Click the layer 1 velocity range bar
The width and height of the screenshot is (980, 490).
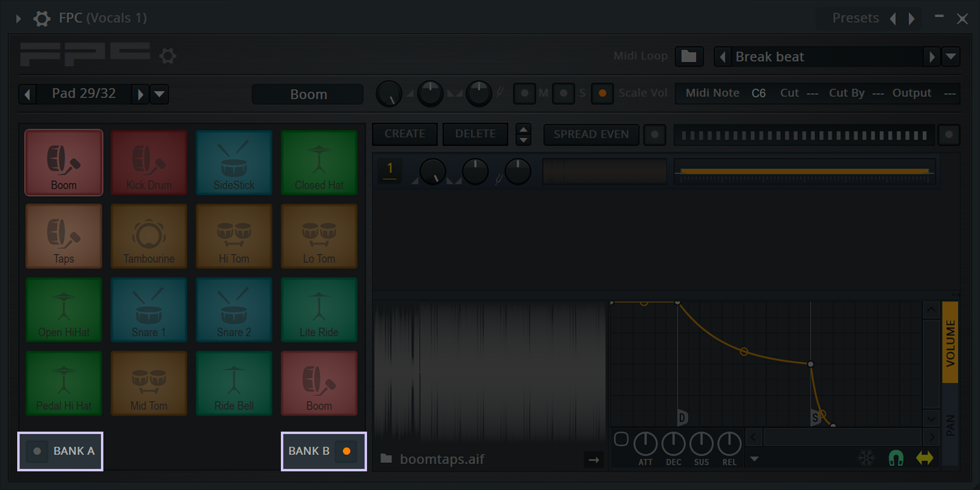click(804, 171)
